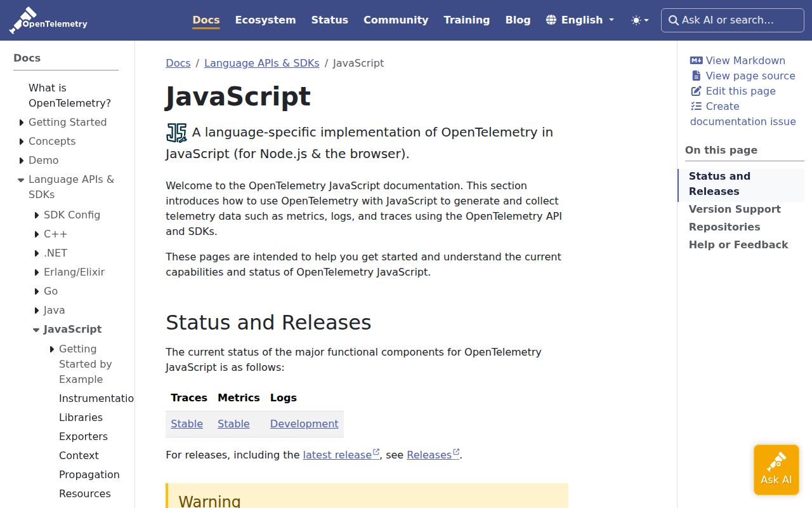This screenshot has width=812, height=508.
Task: Open the English language dropdown
Action: point(580,20)
